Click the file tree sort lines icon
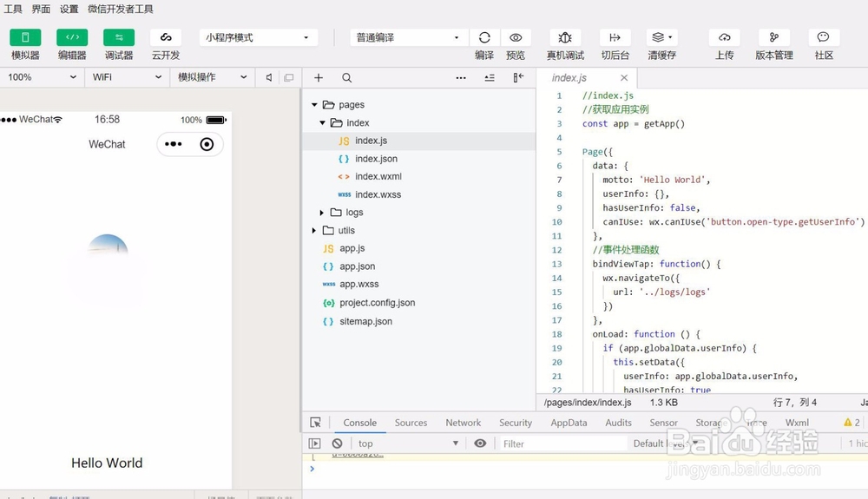 [x=490, y=78]
